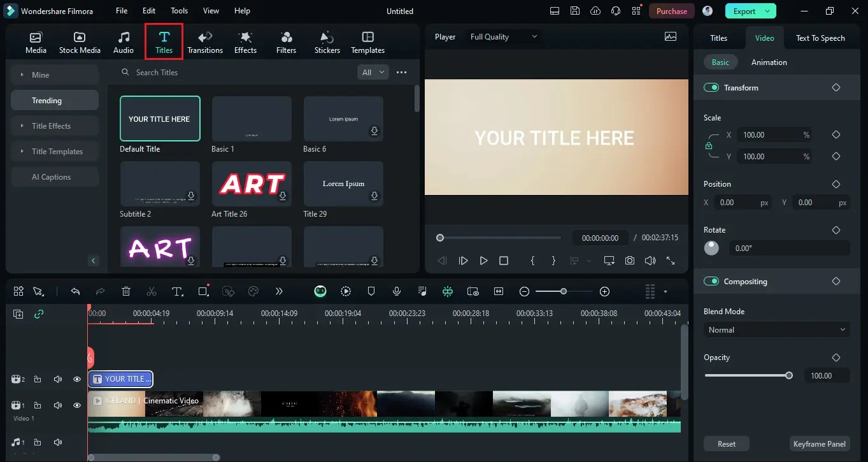
Task: Open the Blend Mode Normal dropdown
Action: [x=776, y=329]
